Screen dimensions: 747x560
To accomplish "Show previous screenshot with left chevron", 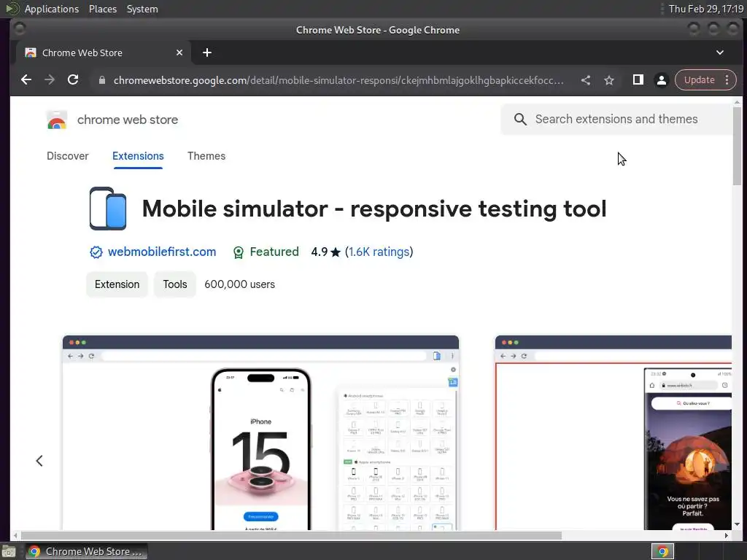I will (x=39, y=461).
